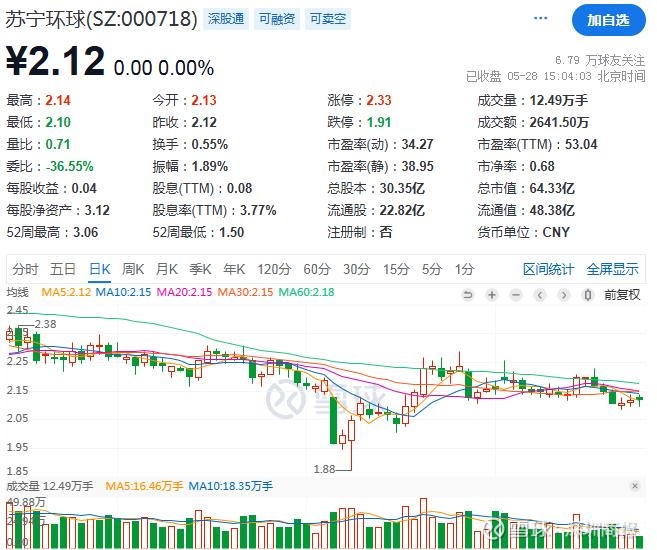This screenshot has width=657, height=550.
Task: Open the three-dot more options menu
Action: click(541, 18)
